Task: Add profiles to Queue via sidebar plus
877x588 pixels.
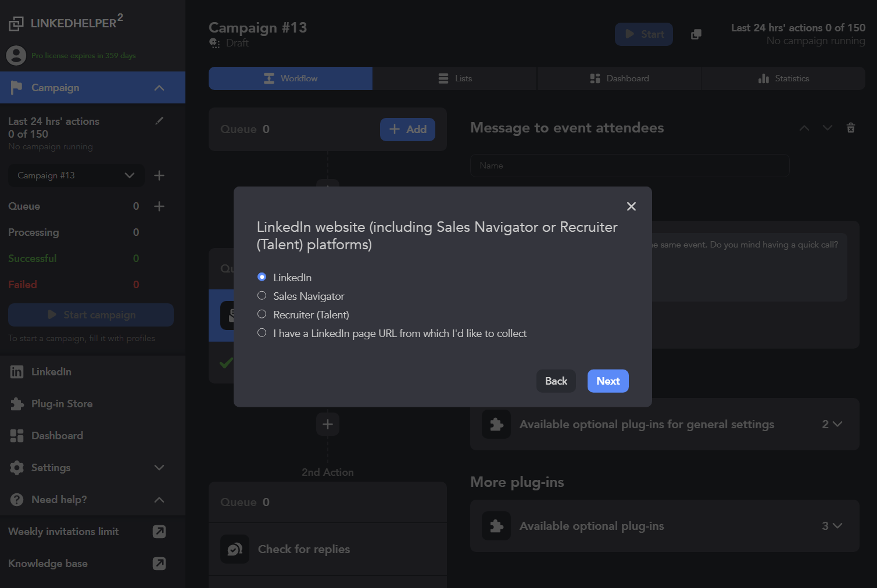Action: click(159, 206)
